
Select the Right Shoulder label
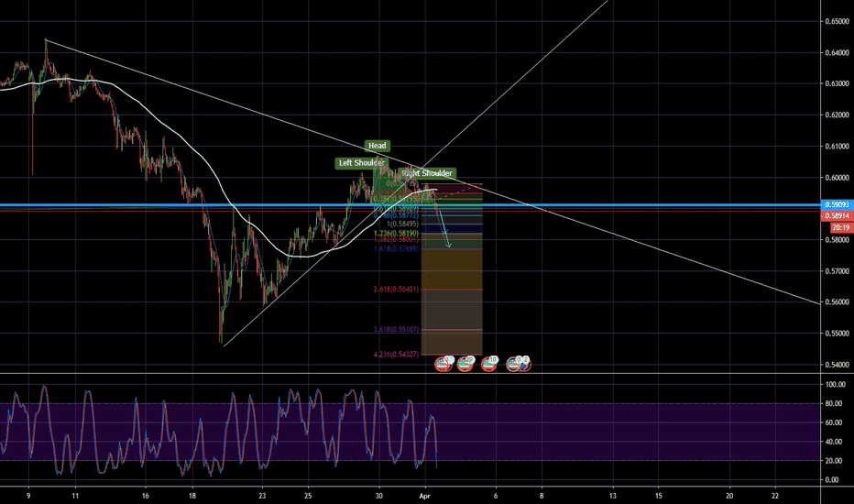point(426,173)
